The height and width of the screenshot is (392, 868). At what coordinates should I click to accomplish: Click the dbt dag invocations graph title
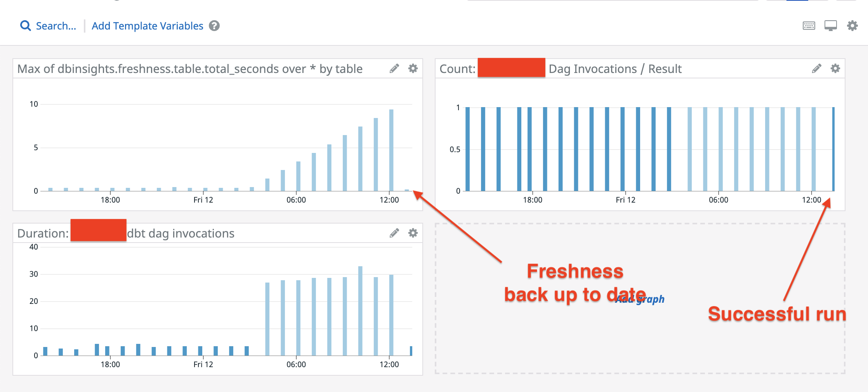tap(181, 233)
